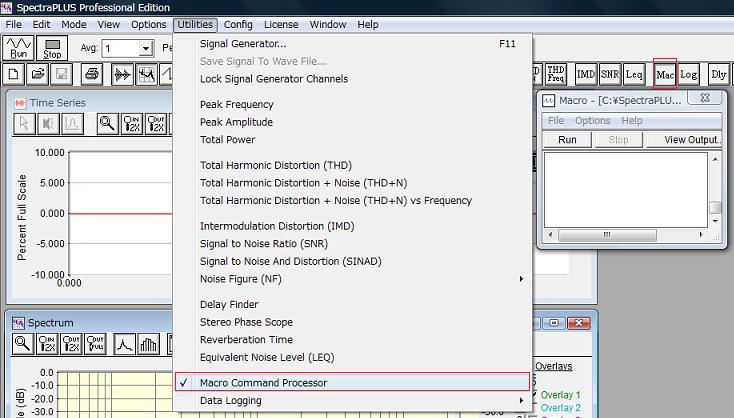Click magnifier zoom icon in Time Series toolbar
This screenshot has width=734, height=418.
pyautogui.click(x=108, y=124)
